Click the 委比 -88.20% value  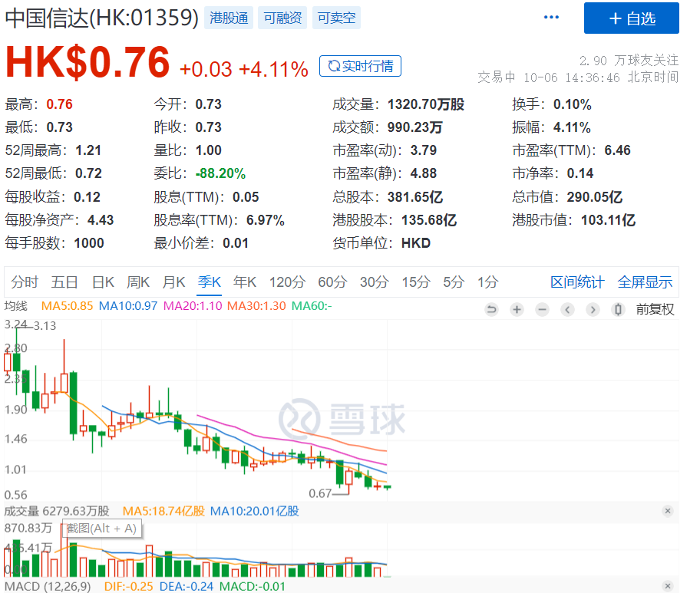[220, 173]
